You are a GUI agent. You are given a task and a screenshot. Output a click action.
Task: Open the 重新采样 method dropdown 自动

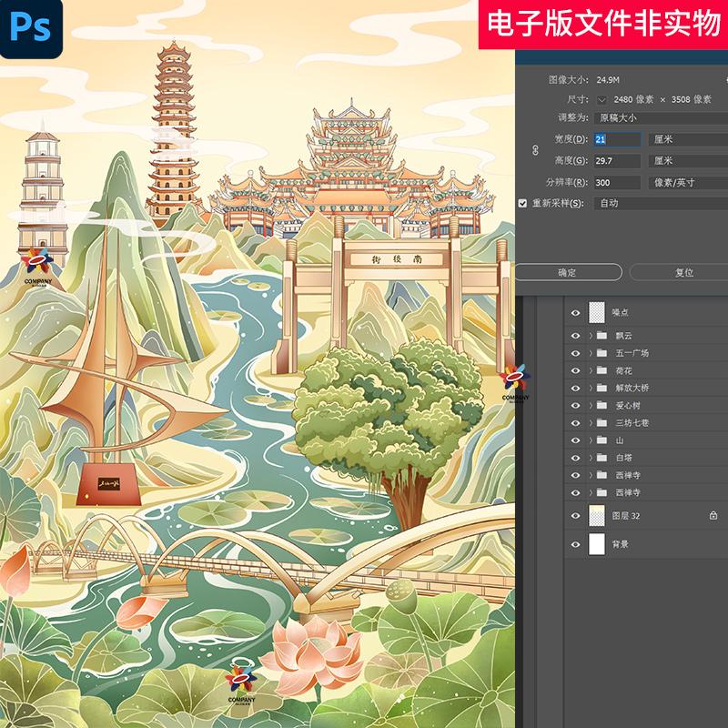tap(662, 203)
